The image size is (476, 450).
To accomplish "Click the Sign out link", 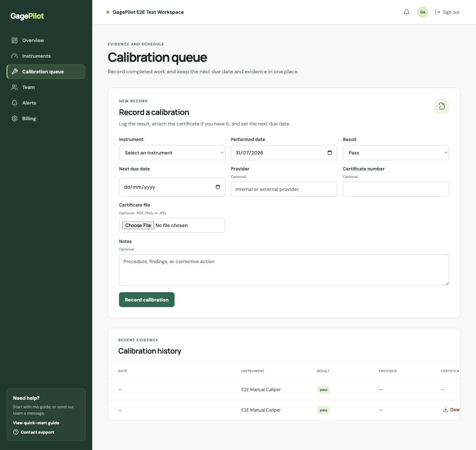I will [x=447, y=12].
